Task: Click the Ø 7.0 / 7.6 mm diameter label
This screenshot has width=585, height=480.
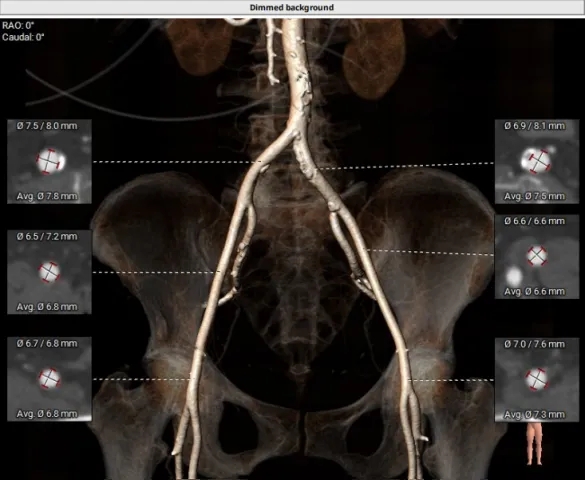Action: pyautogui.click(x=534, y=344)
